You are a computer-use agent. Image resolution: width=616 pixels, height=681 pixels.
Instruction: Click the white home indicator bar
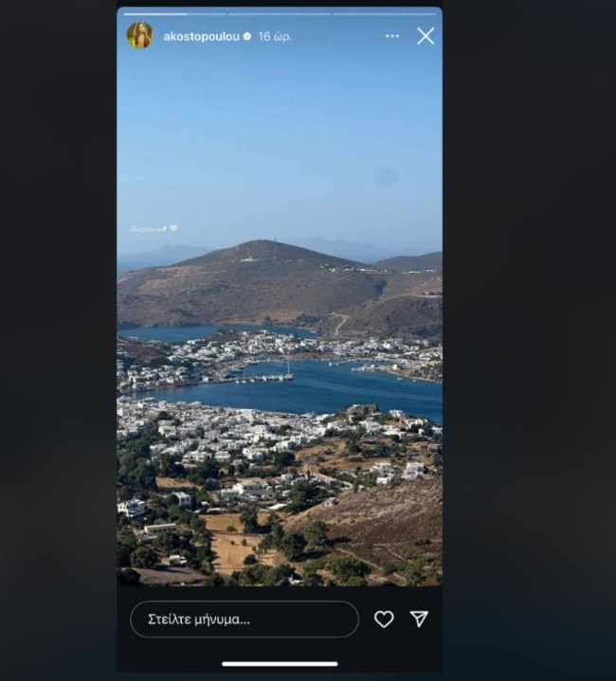280,664
